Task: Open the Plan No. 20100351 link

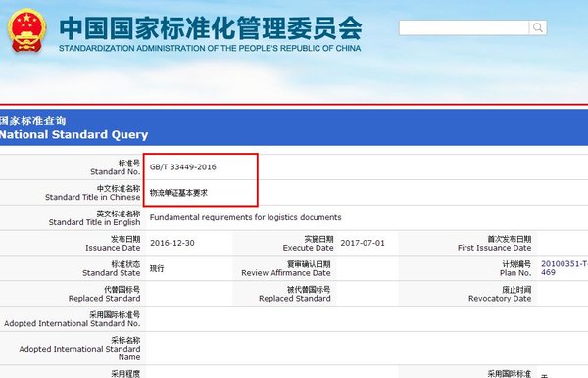Action: coord(564,268)
